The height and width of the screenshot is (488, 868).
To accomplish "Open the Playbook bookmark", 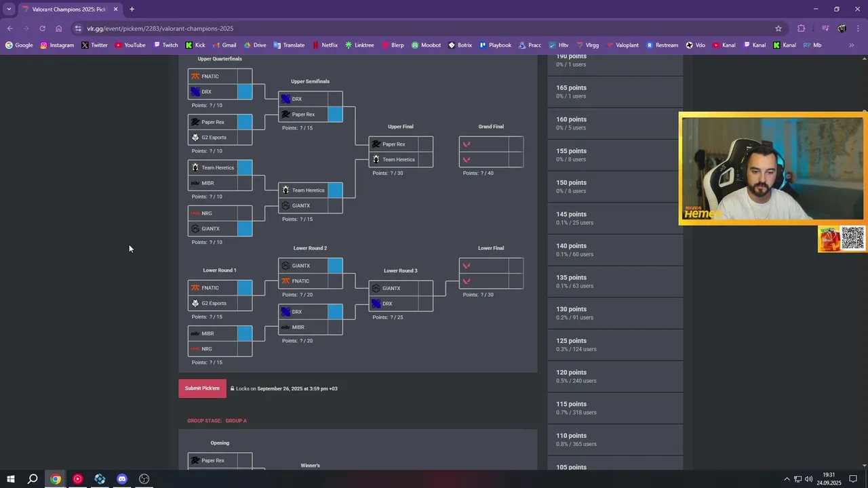I will pos(495,45).
